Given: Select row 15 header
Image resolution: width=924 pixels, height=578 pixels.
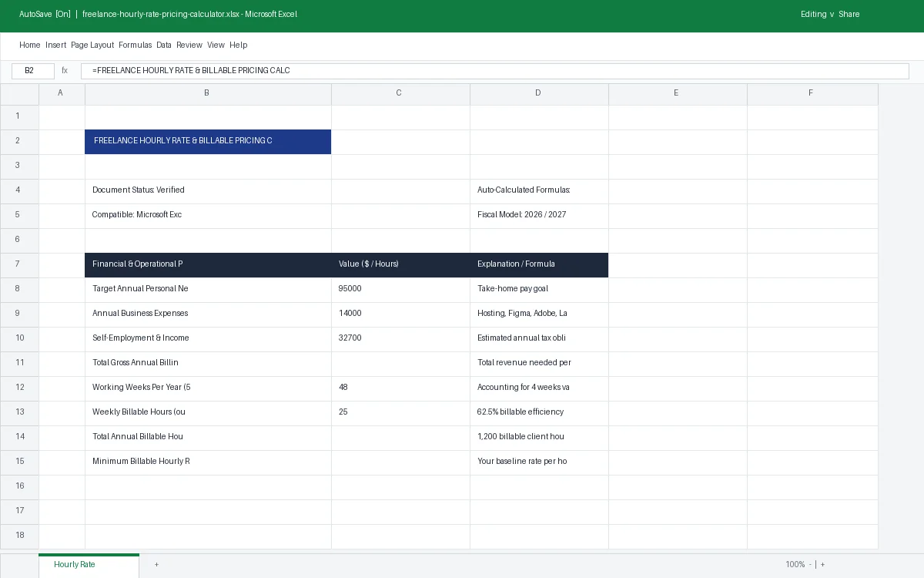Looking at the screenshot, I should (19, 462).
